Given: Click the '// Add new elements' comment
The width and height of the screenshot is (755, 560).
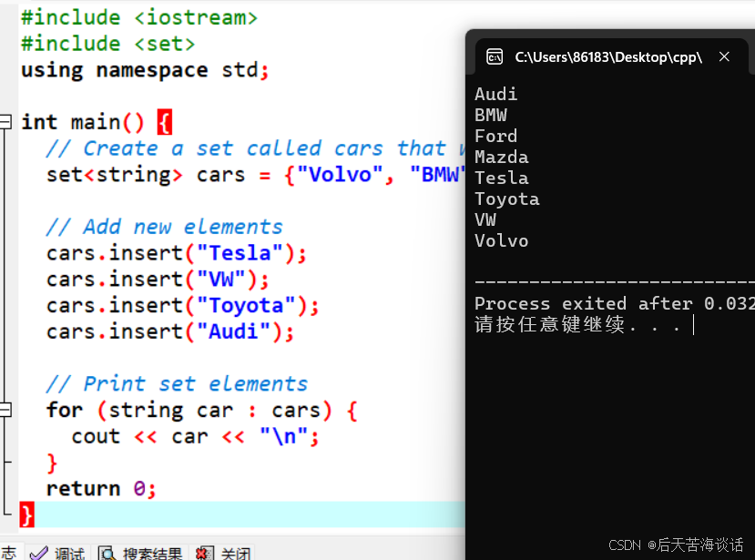Looking at the screenshot, I should [x=165, y=227].
